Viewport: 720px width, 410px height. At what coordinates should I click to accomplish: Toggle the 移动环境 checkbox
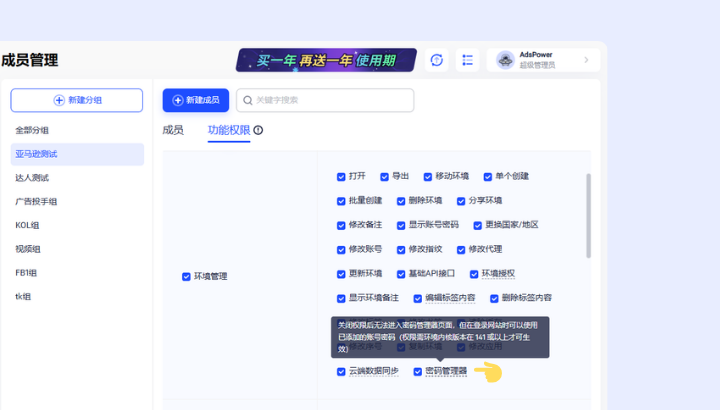click(428, 177)
